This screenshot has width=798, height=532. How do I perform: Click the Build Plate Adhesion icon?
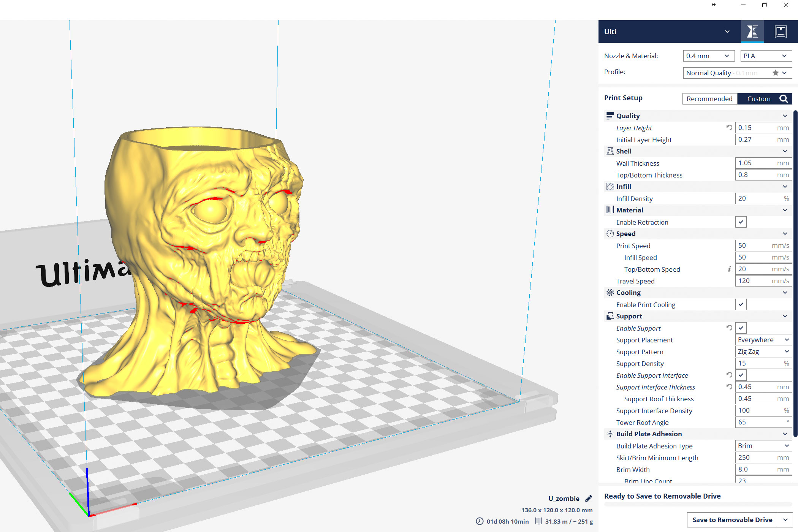click(611, 434)
